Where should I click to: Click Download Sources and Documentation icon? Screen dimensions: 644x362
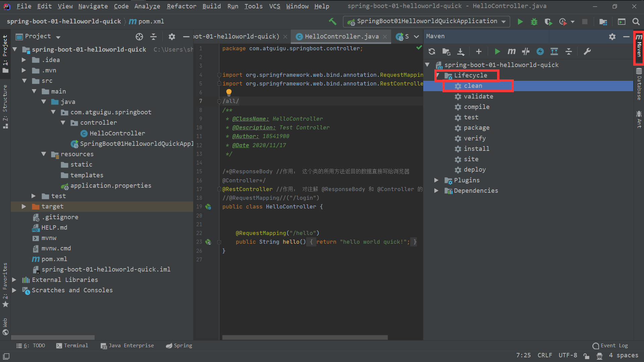461,51
